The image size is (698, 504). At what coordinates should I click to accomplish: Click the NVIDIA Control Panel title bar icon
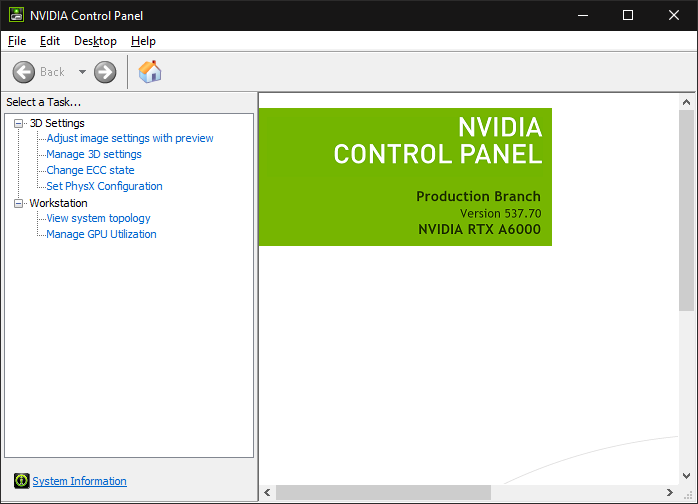(x=17, y=15)
